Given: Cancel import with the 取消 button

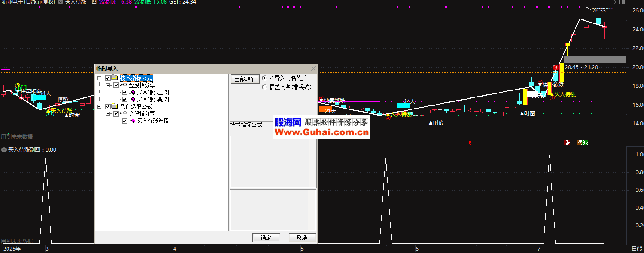Looking at the screenshot, I should [302, 237].
